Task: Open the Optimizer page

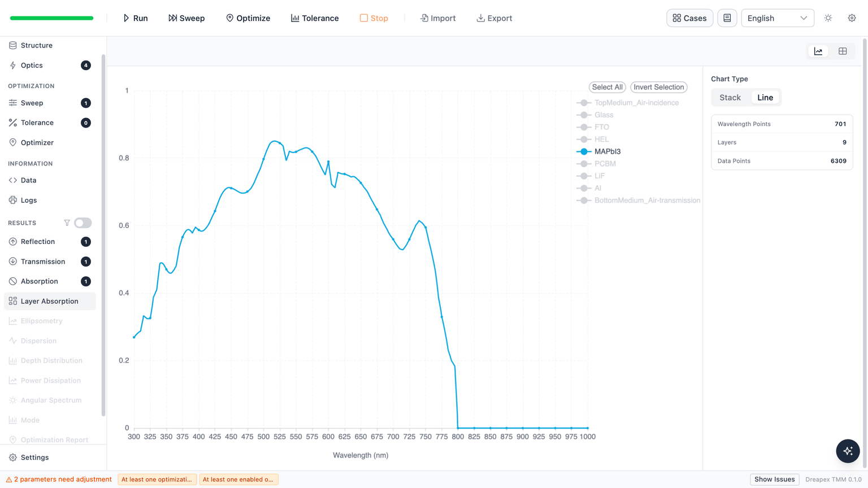Action: coord(50,142)
